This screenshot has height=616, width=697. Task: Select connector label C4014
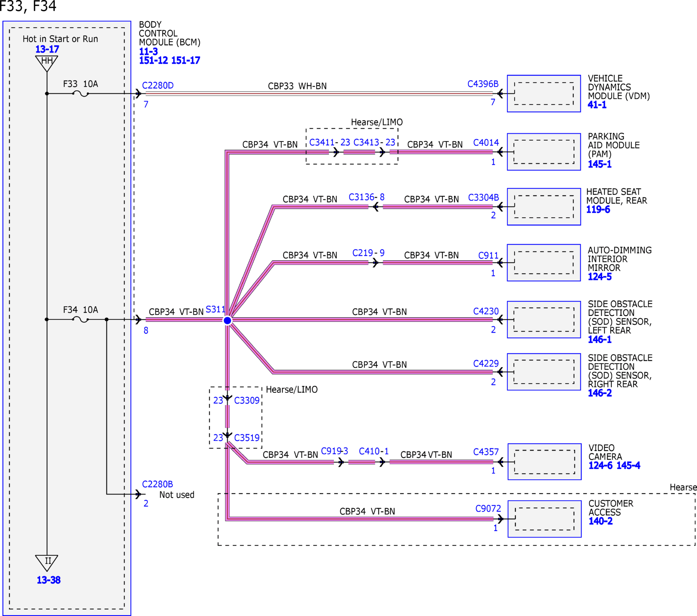[x=486, y=143]
